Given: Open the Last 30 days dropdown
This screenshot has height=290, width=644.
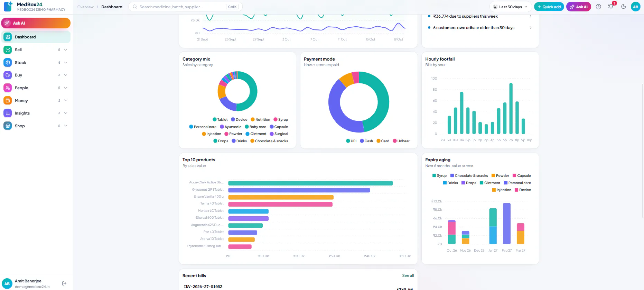Looking at the screenshot, I should pyautogui.click(x=510, y=7).
